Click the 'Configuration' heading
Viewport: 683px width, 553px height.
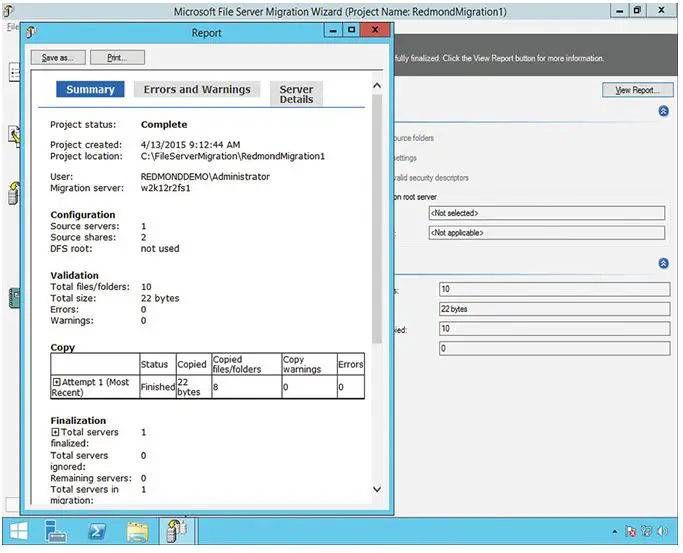tap(83, 215)
